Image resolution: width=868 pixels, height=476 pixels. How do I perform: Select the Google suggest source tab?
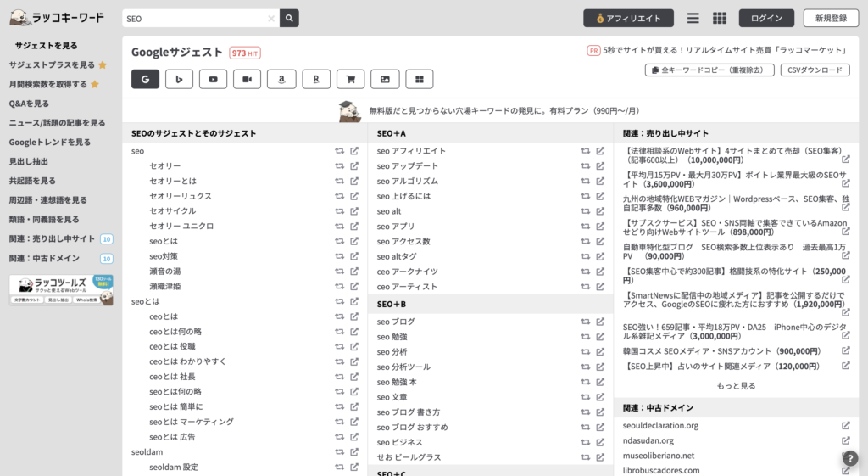145,79
